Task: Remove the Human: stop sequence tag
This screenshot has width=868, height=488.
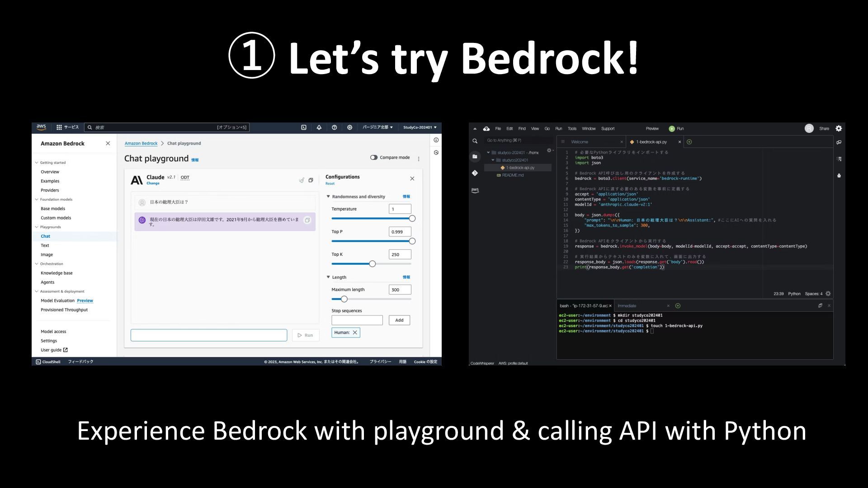Action: pyautogui.click(x=355, y=333)
